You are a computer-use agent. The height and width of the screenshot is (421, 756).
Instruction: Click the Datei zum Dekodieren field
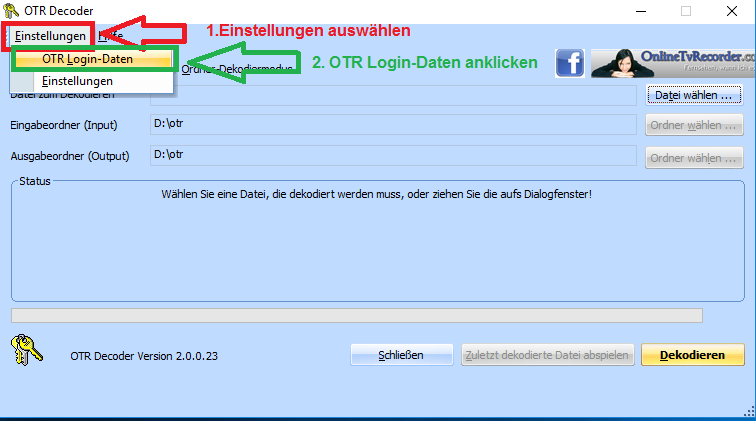click(x=393, y=95)
